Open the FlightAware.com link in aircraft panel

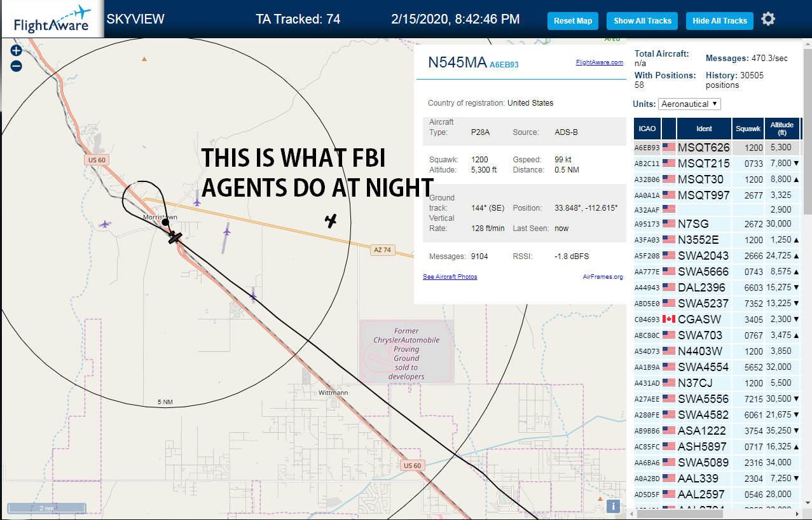pos(599,62)
